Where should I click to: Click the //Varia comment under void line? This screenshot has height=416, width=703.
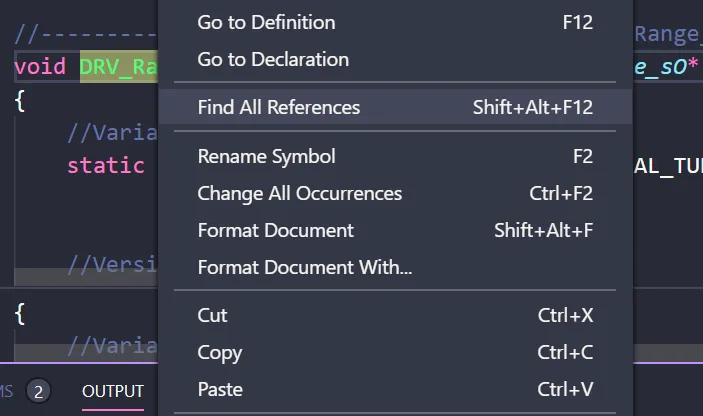[112, 133]
